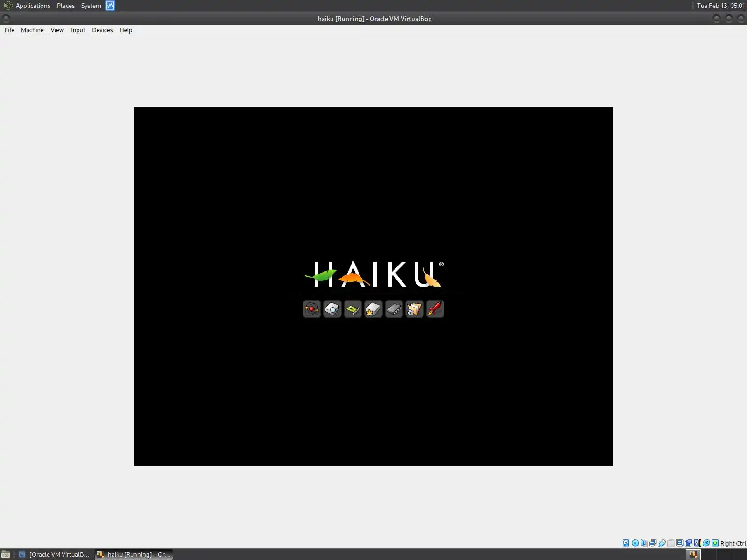
Task: Click the atom icon on Haiku boot splash
Action: tap(312, 309)
